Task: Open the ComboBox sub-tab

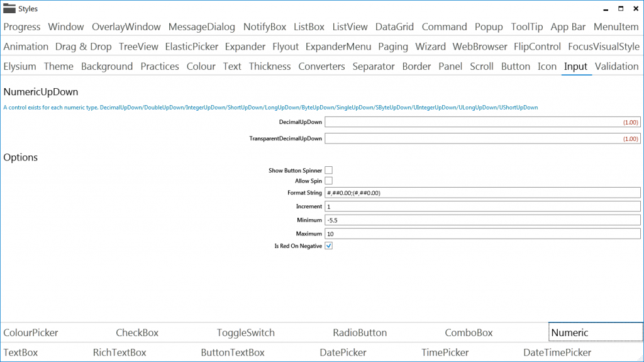Action: click(x=469, y=333)
